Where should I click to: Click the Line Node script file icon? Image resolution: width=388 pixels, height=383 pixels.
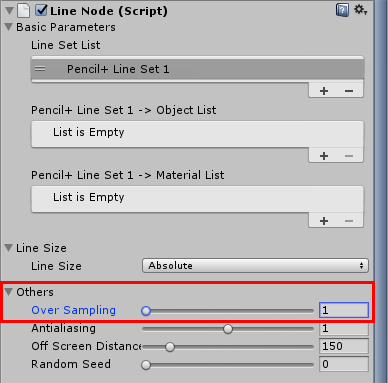tap(24, 11)
